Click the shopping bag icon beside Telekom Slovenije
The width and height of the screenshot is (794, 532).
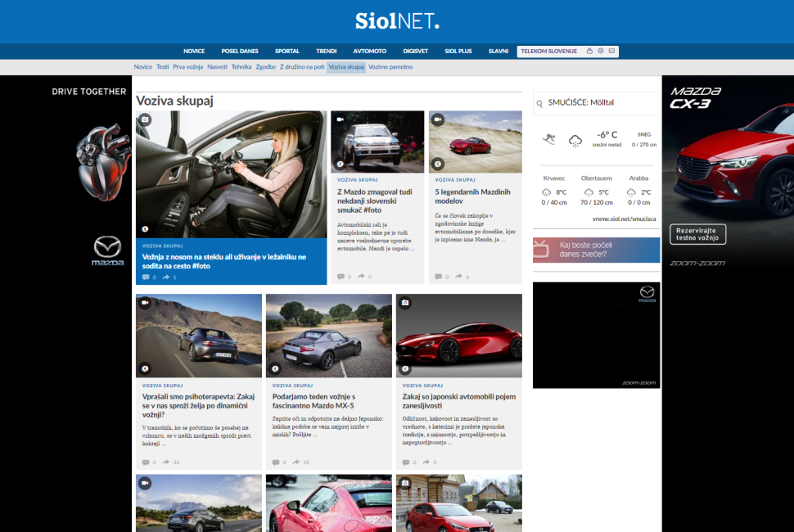589,51
